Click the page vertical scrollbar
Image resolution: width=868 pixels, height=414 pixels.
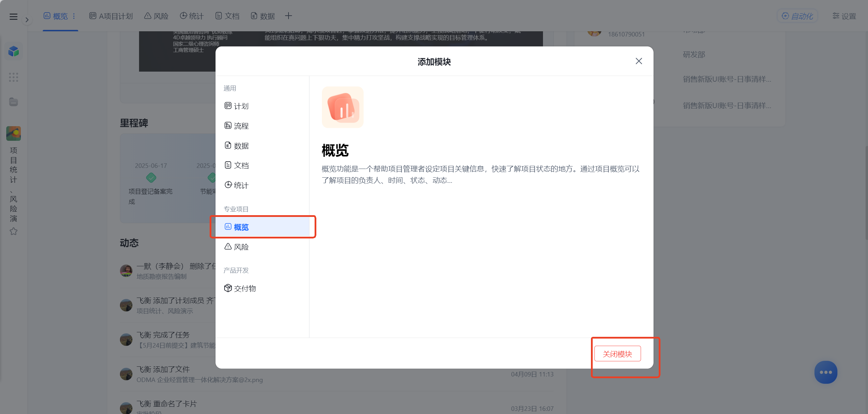tap(866, 193)
